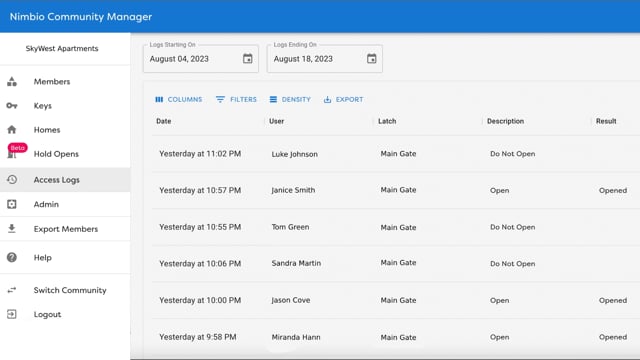Select 'Yesterday at 10:06 PM' date cell
The width and height of the screenshot is (640, 360).
tap(200, 264)
